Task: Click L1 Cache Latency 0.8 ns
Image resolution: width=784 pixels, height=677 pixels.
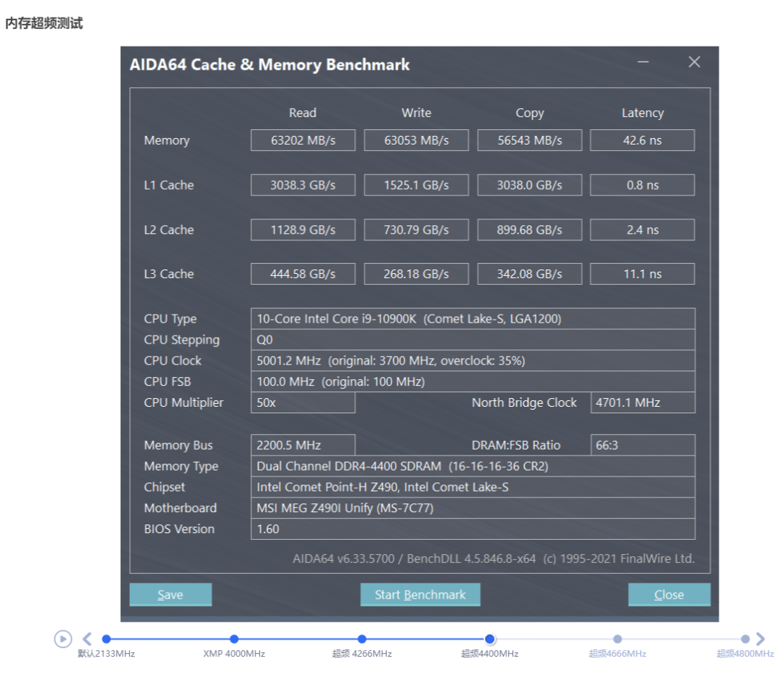Action: coord(642,185)
